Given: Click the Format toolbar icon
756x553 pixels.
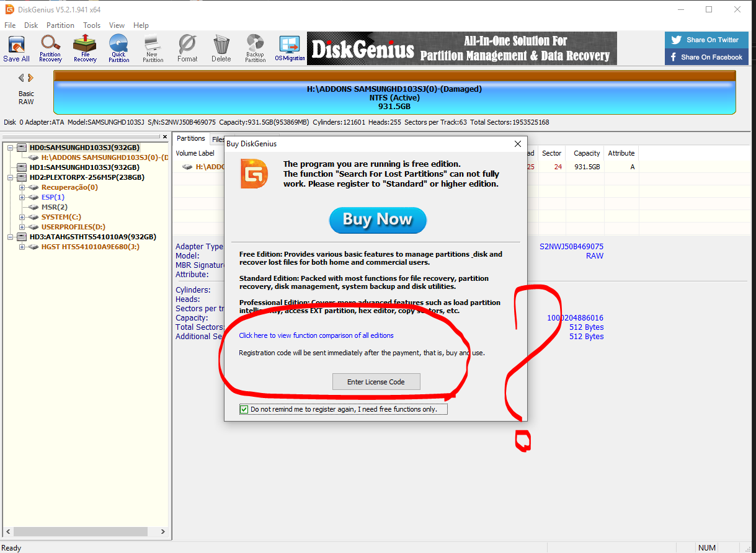Looking at the screenshot, I should [187, 49].
